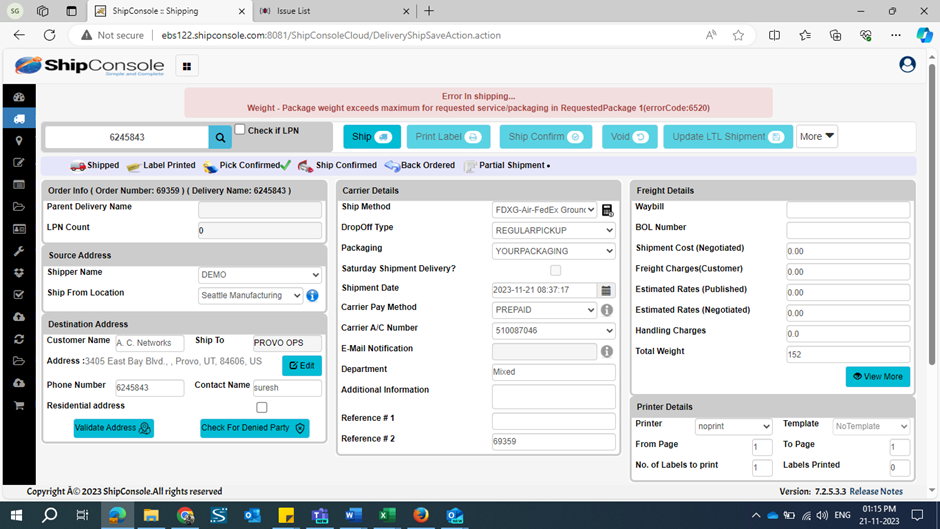
Task: Click the Additional Information field
Action: pyautogui.click(x=553, y=396)
